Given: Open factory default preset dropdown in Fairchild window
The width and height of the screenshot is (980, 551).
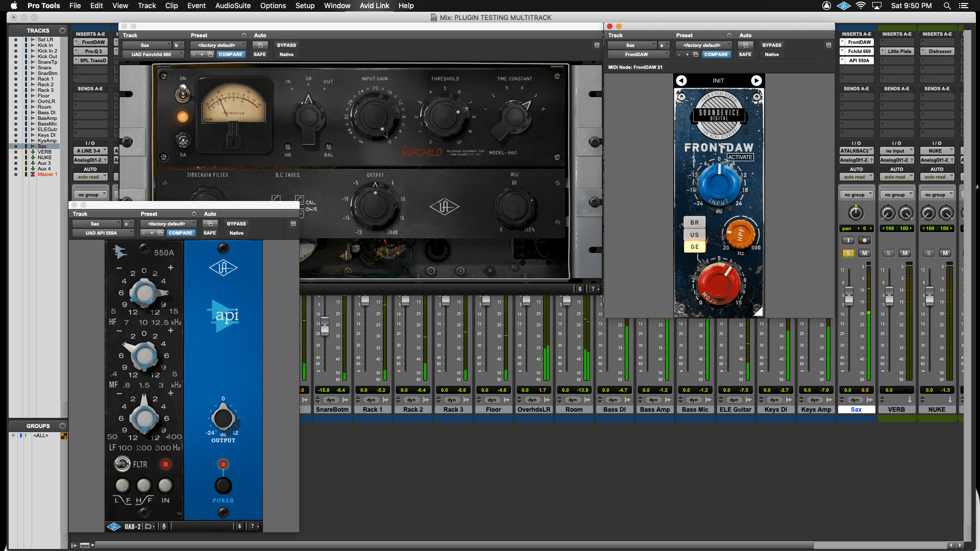Looking at the screenshot, I should click(x=218, y=45).
